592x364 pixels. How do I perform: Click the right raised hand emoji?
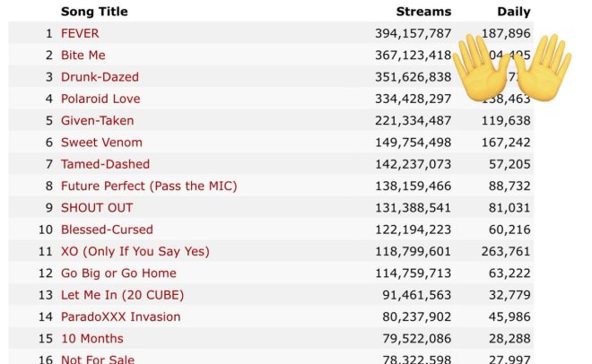[x=541, y=67]
